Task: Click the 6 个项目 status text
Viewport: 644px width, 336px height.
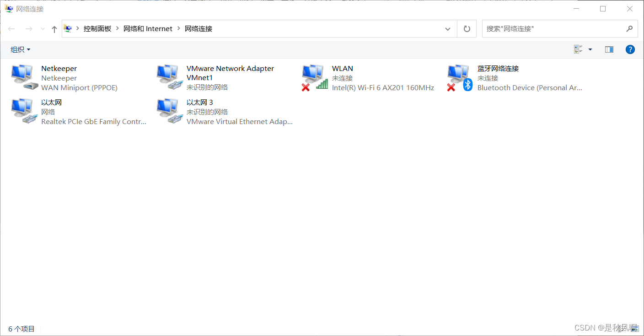Action: (x=21, y=329)
